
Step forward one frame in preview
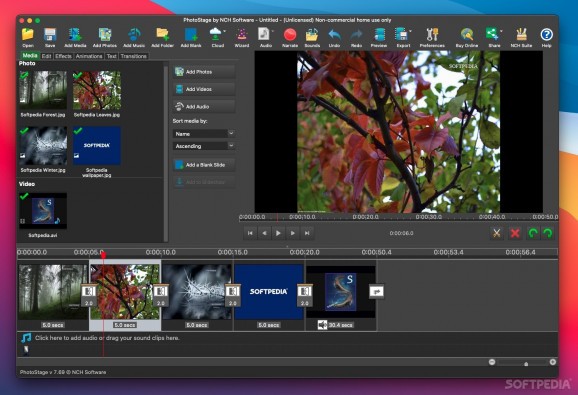click(x=292, y=233)
